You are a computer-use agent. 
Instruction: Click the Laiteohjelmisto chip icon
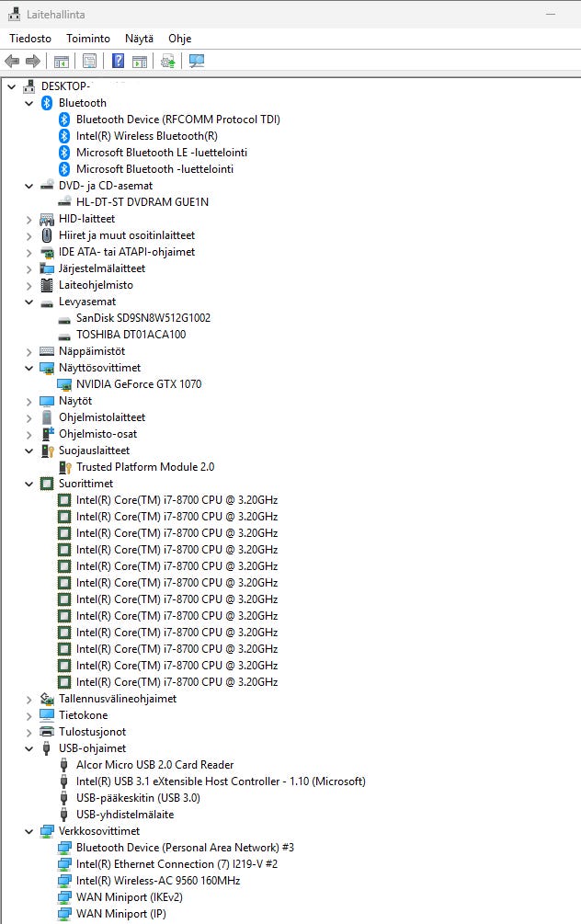coord(47,285)
